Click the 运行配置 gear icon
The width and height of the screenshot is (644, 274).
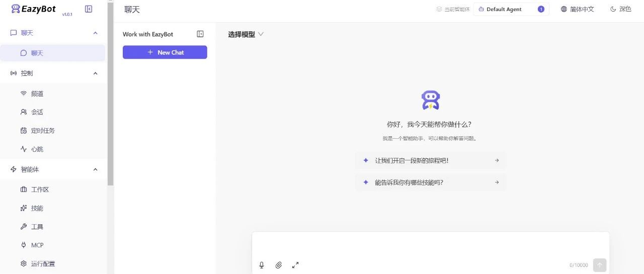pos(24,264)
